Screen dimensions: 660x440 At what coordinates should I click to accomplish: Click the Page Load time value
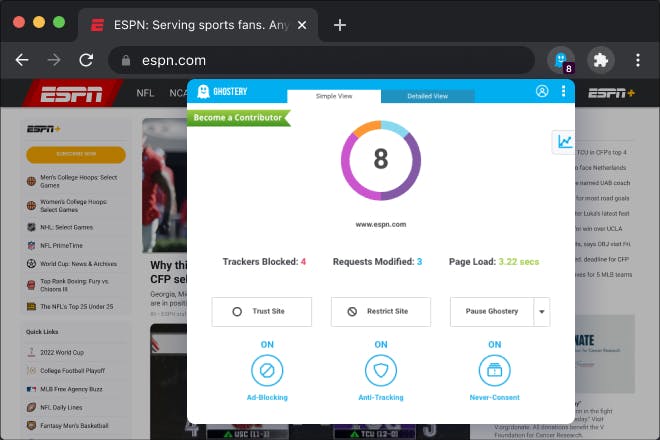(519, 261)
